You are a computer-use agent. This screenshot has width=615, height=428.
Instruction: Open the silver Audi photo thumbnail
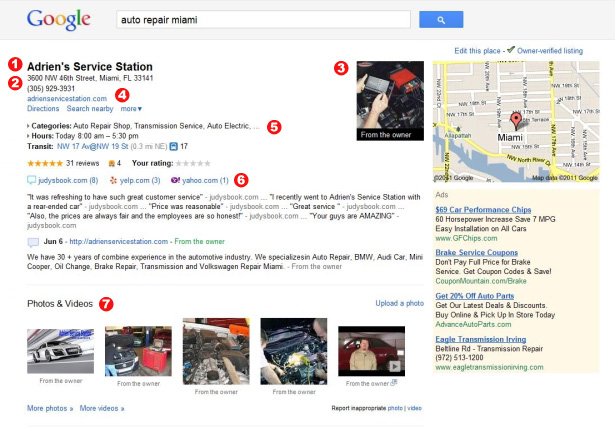[x=60, y=351]
